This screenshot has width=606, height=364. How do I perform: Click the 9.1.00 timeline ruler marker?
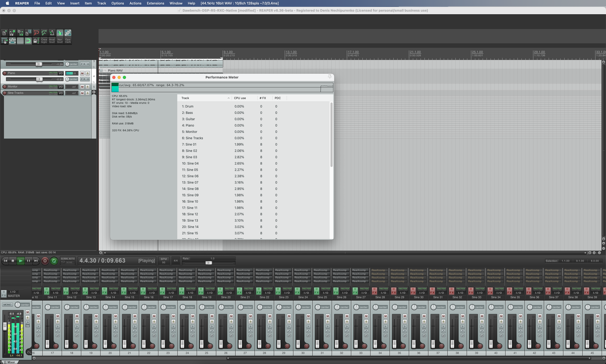click(x=229, y=52)
